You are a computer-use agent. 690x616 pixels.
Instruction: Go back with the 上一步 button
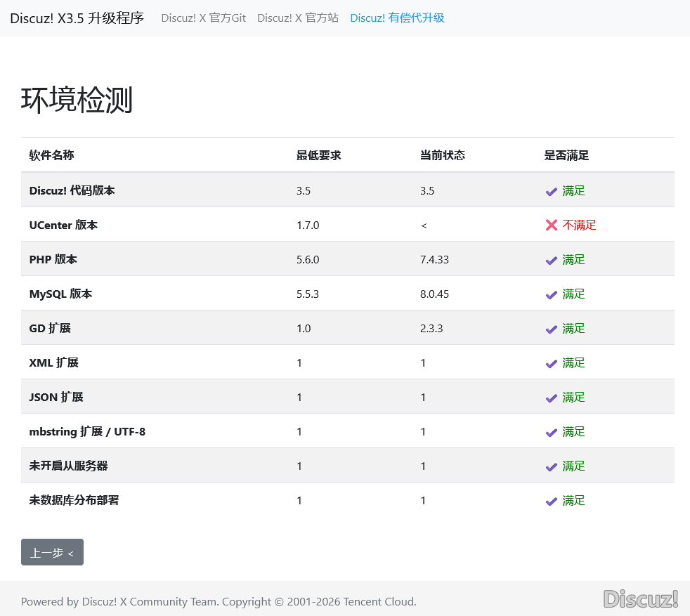(52, 552)
